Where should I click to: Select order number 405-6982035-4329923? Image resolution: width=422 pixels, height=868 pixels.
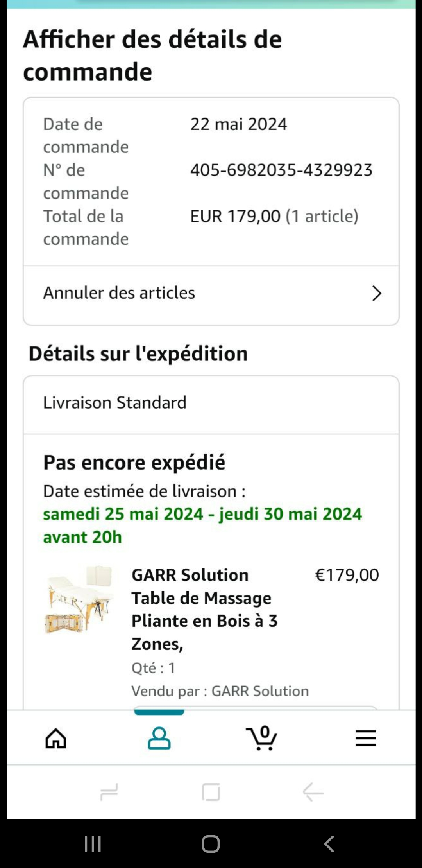tap(281, 170)
